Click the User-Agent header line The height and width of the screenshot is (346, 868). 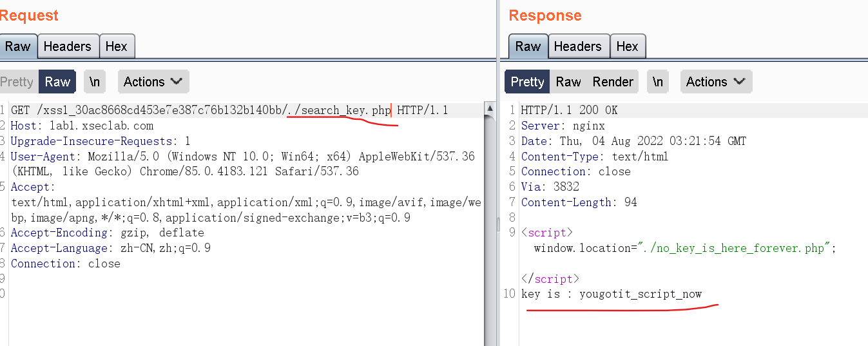(x=243, y=164)
